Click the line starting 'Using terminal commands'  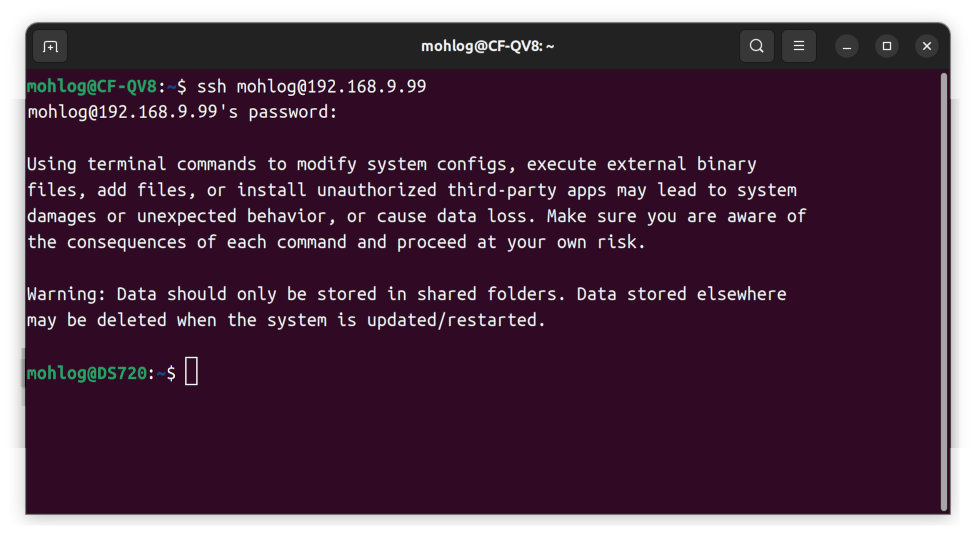[392, 164]
